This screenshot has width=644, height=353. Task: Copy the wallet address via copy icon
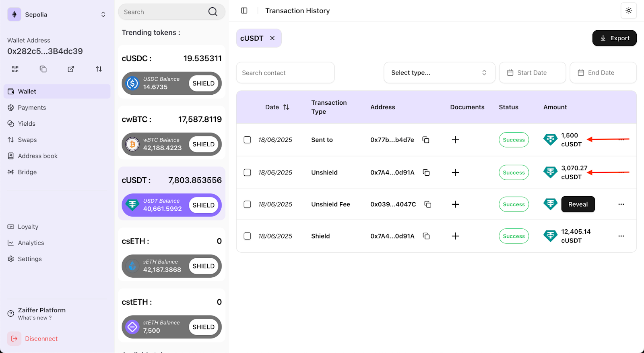(43, 69)
